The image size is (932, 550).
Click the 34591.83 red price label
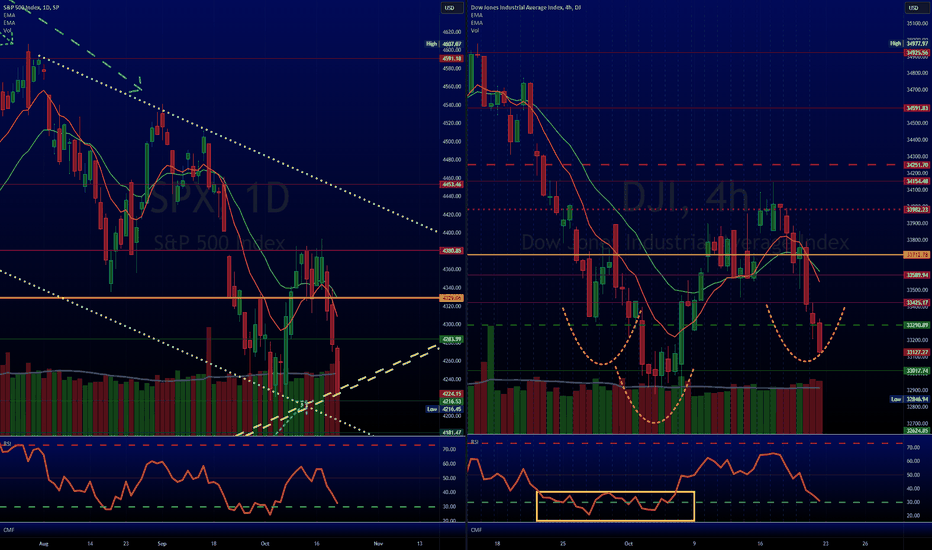(917, 108)
